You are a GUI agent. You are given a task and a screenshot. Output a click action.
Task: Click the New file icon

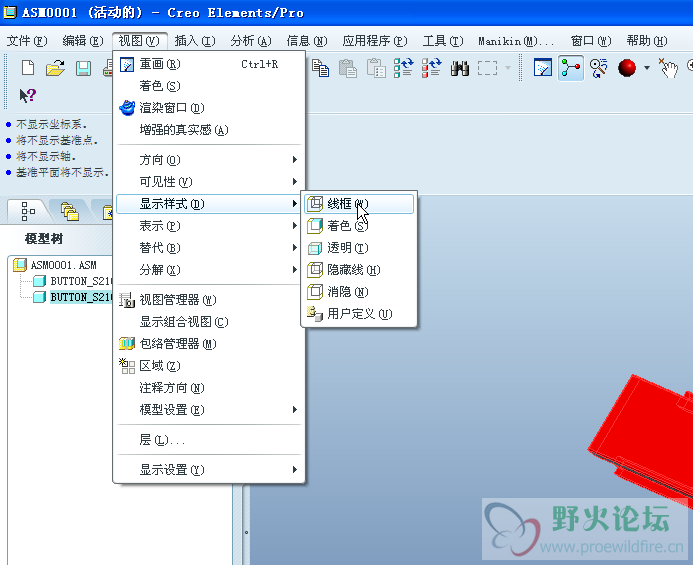point(28,68)
